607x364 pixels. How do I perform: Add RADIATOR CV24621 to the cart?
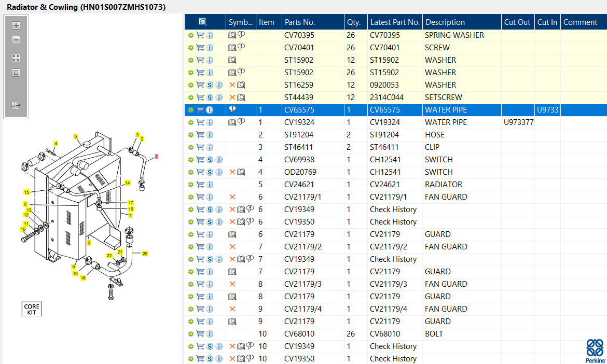pos(200,185)
